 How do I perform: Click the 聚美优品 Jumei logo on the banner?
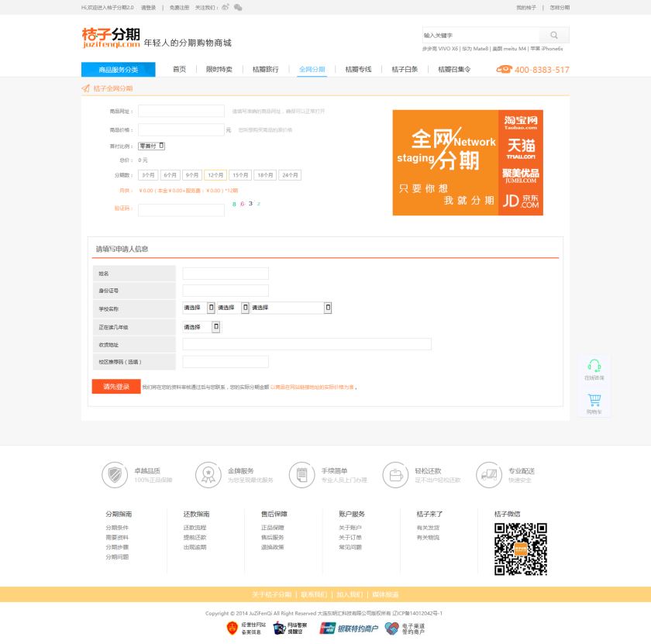pyautogui.click(x=521, y=176)
